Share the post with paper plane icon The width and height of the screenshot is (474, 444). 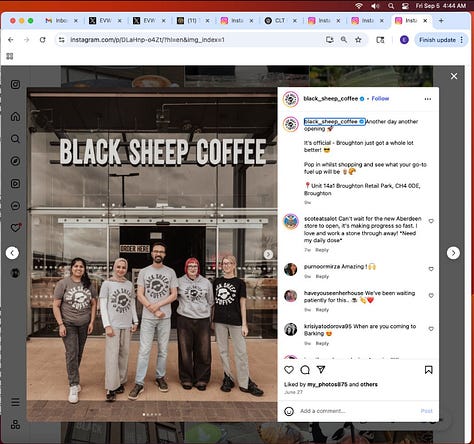click(321, 370)
